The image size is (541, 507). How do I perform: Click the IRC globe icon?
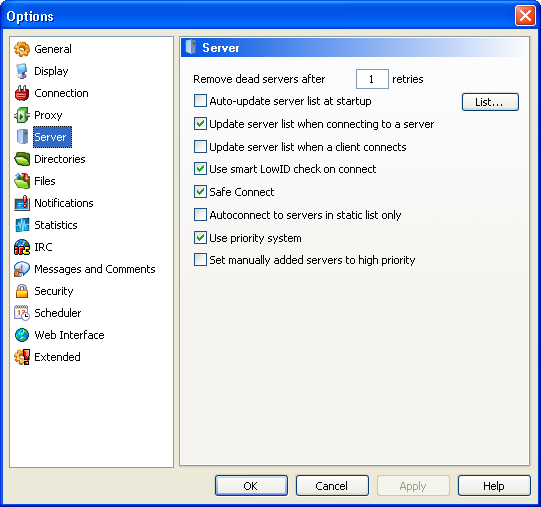22,247
